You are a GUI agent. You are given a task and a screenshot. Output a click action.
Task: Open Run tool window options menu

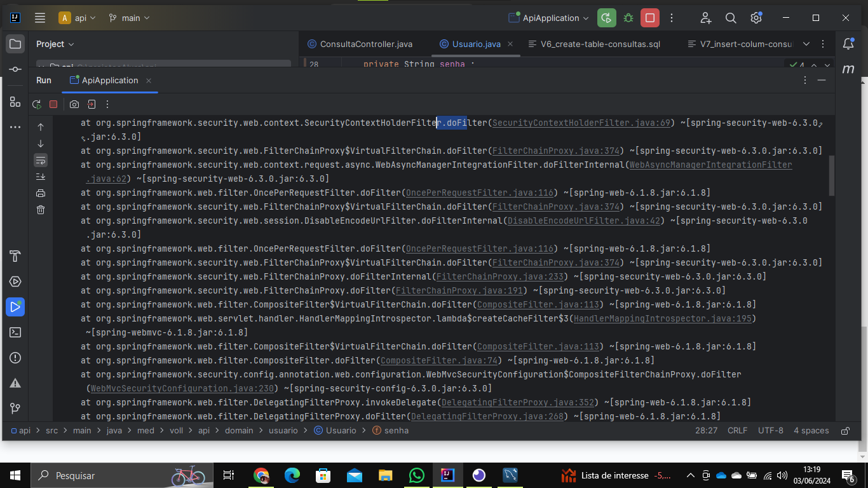805,81
